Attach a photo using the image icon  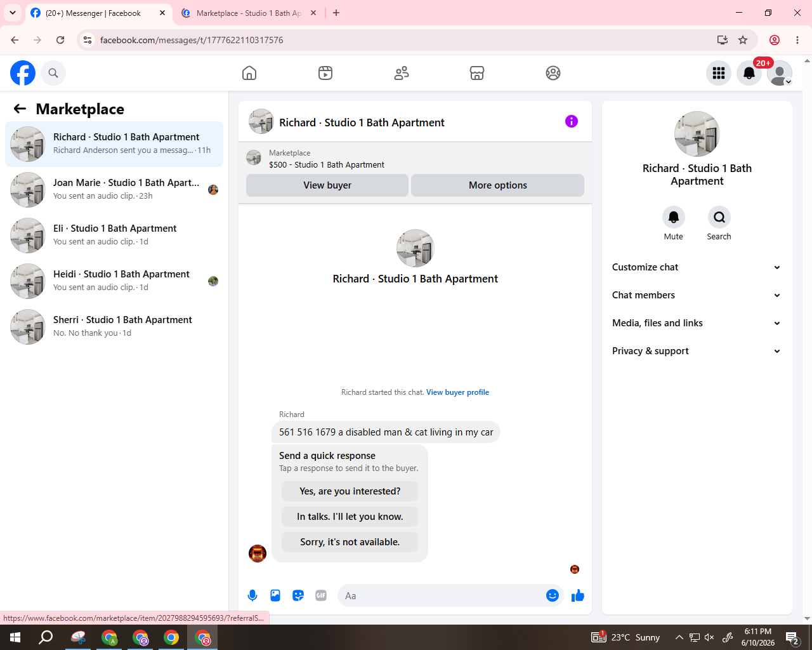click(275, 595)
